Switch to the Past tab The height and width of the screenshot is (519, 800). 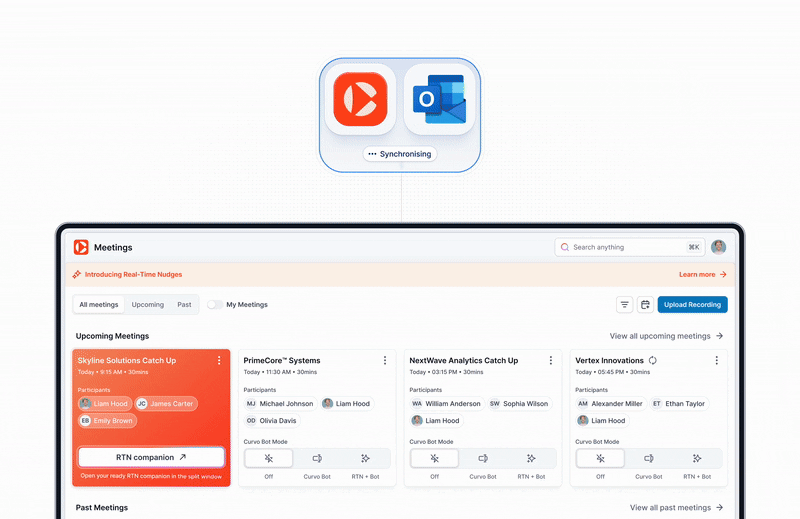click(184, 305)
